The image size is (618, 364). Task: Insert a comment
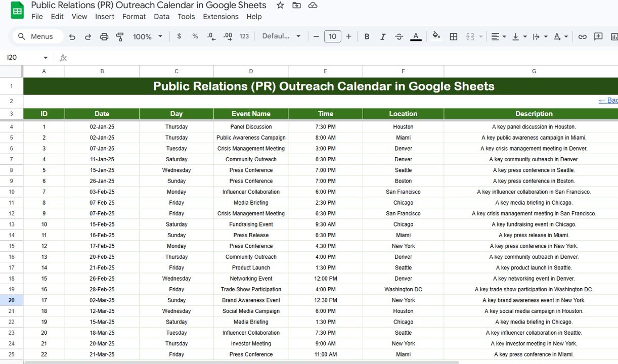598,36
